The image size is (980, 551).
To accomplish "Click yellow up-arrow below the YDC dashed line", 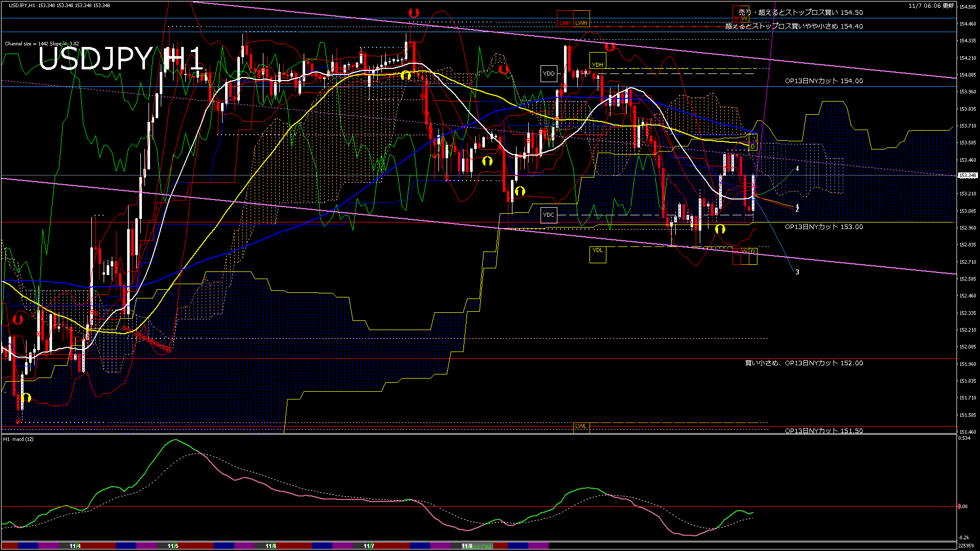I will coord(720,229).
